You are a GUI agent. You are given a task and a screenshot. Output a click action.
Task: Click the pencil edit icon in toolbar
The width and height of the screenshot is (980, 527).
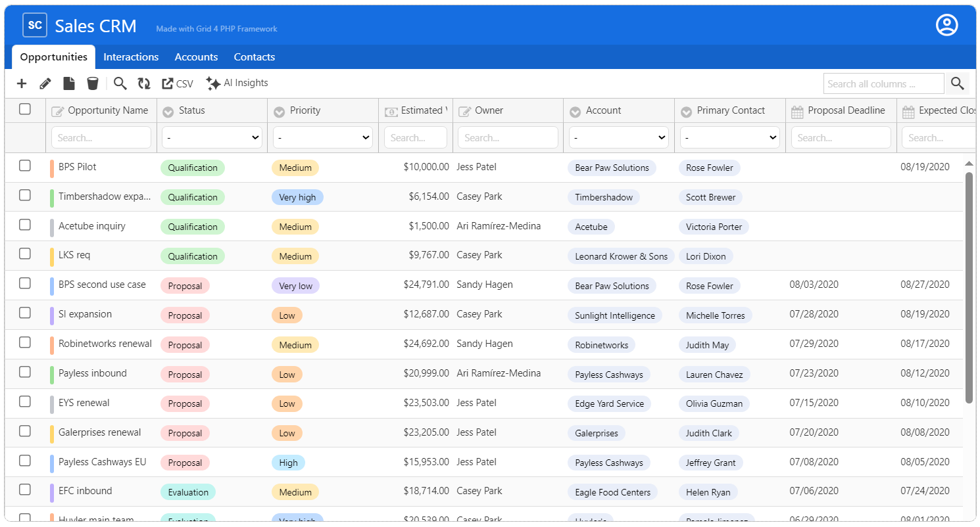pyautogui.click(x=45, y=83)
